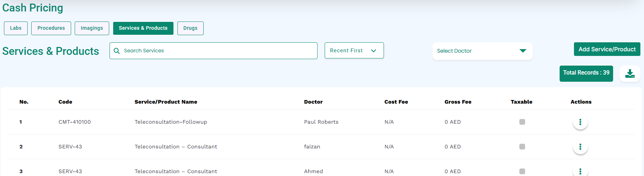Image resolution: width=644 pixels, height=176 pixels.
Task: Toggle Taxable checkbox for Ahmed's service
Action: click(522, 171)
